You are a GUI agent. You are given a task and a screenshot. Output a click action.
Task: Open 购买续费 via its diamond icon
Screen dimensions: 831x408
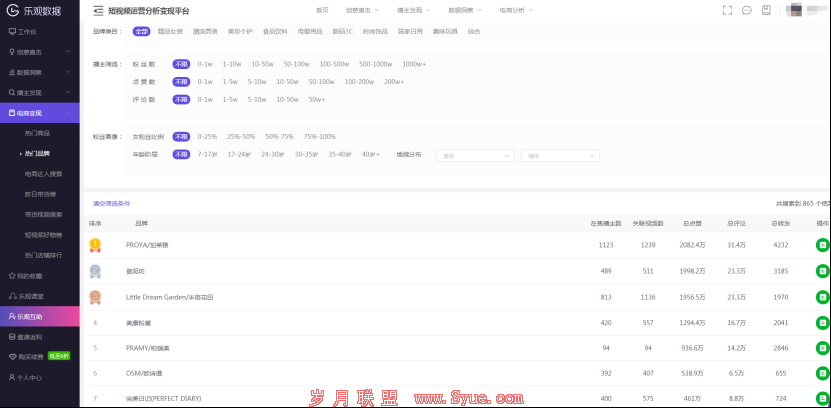point(12,357)
